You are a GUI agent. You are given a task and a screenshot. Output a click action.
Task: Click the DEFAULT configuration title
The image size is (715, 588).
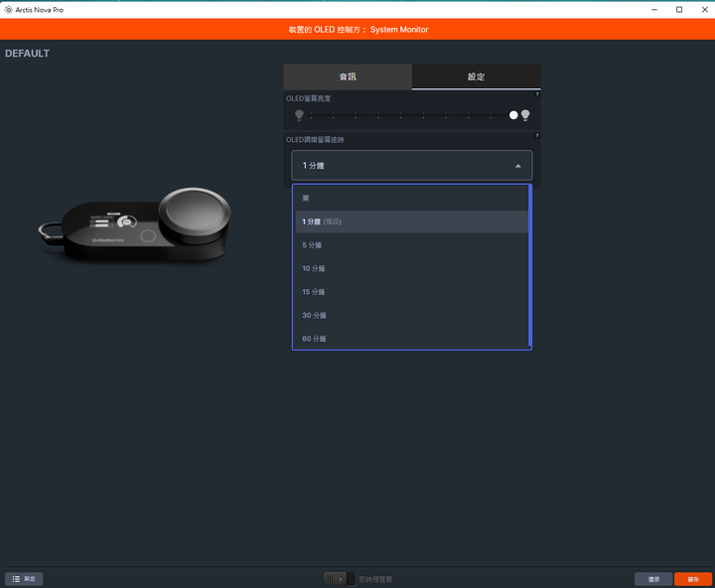coord(28,54)
